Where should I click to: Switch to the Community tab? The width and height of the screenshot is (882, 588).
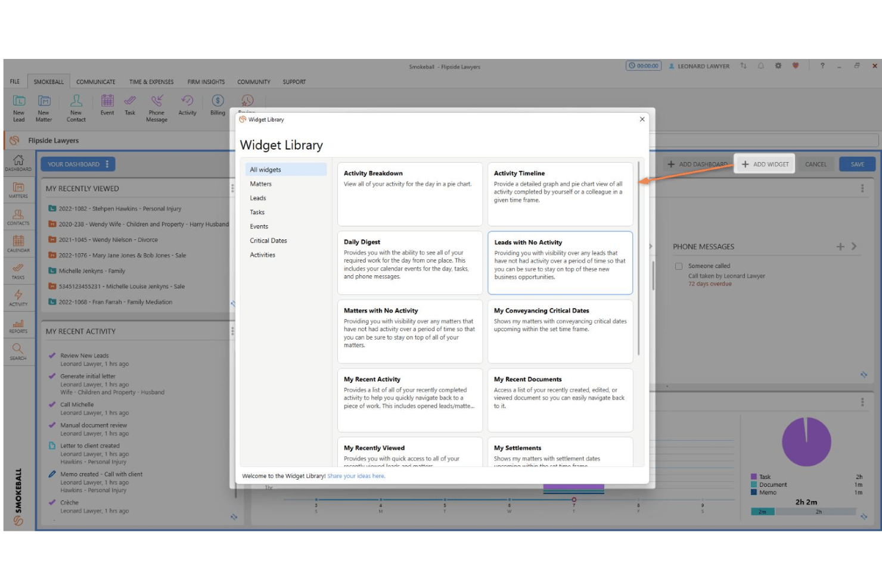[x=254, y=82]
